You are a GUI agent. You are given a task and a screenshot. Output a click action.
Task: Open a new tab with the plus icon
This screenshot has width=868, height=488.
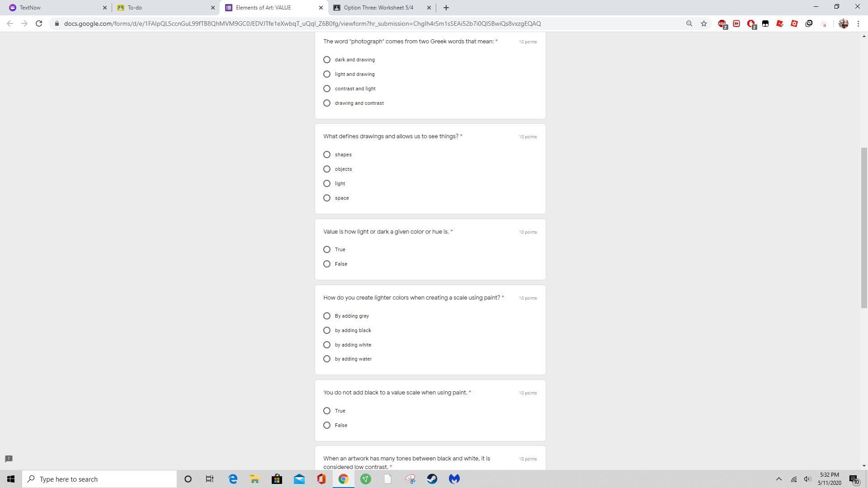(446, 8)
